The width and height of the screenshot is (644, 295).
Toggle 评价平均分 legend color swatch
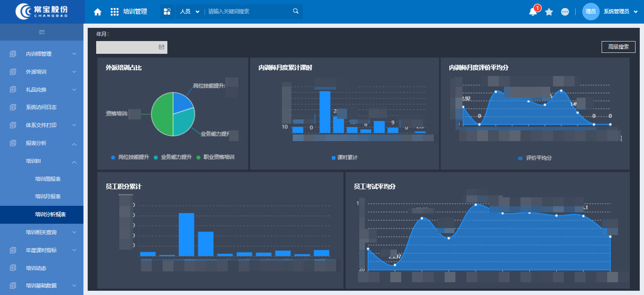click(520, 158)
